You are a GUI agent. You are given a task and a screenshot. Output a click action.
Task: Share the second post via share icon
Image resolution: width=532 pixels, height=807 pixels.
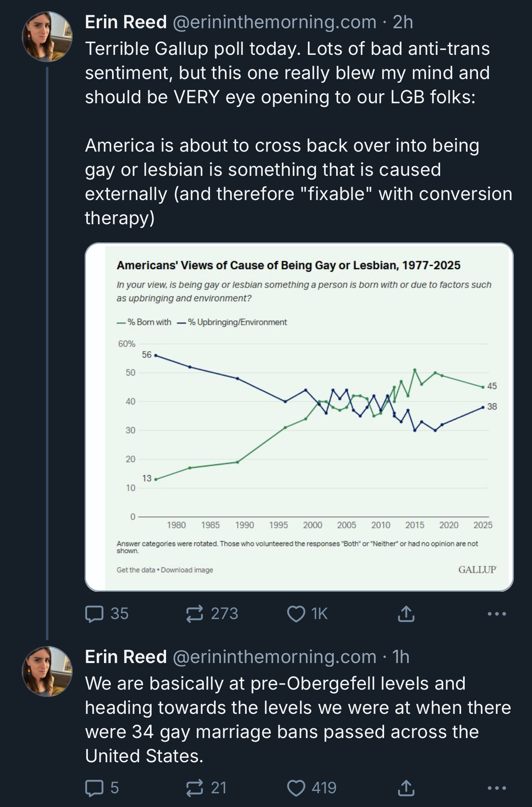coord(406,788)
